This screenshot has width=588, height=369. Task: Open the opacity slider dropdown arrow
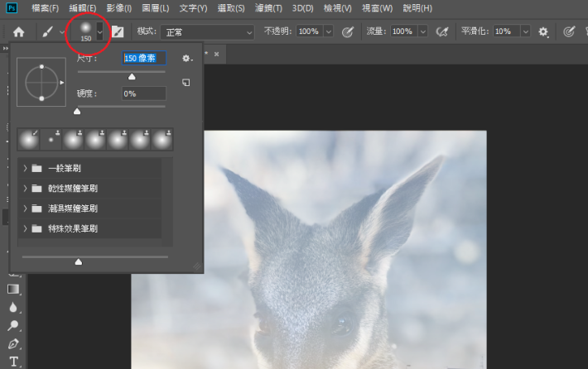coord(329,31)
